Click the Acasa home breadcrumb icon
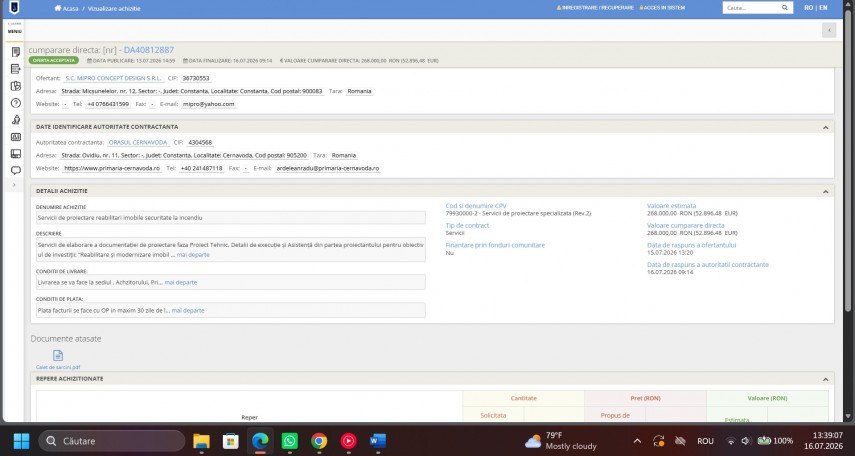855x456 pixels. click(57, 8)
